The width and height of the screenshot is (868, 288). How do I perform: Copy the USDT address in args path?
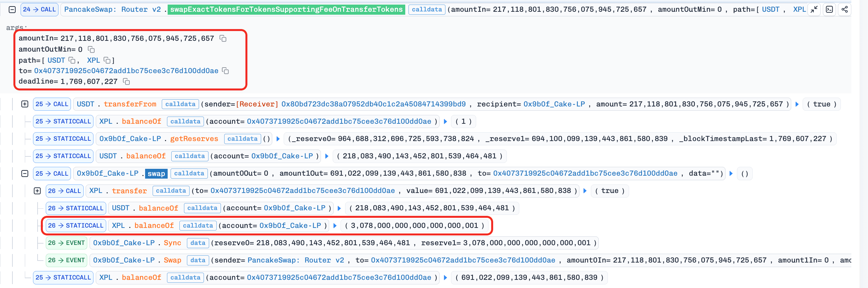(x=72, y=60)
